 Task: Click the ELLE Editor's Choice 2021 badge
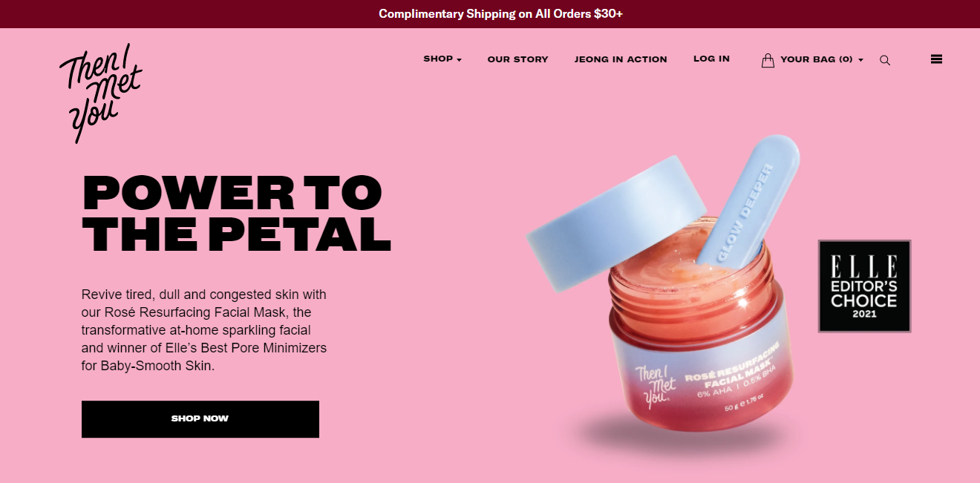pyautogui.click(x=864, y=286)
